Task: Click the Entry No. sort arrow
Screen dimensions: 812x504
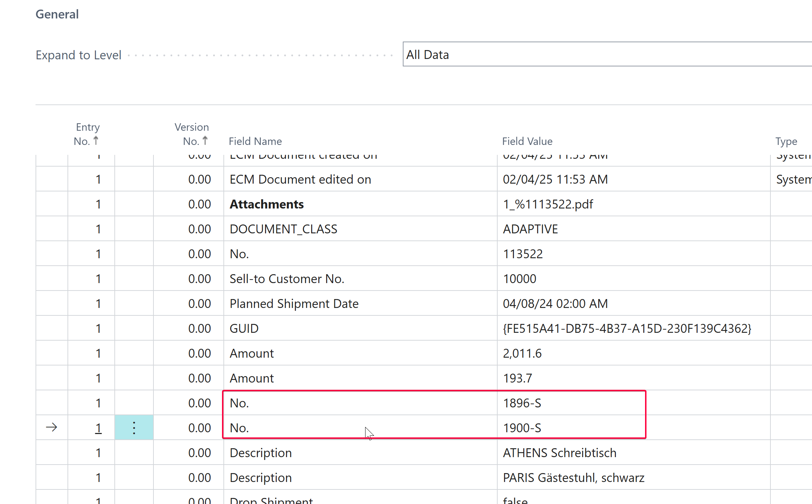Action: (x=96, y=141)
